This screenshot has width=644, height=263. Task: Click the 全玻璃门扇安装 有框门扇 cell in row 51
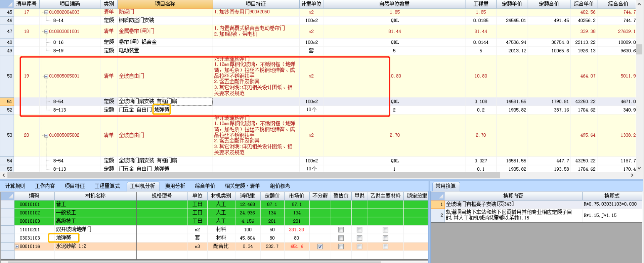click(x=165, y=101)
